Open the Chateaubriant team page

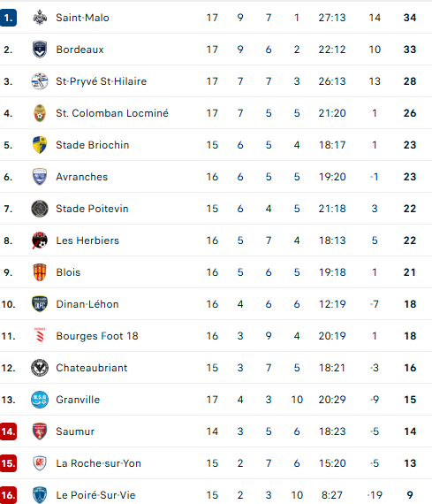[x=92, y=368]
